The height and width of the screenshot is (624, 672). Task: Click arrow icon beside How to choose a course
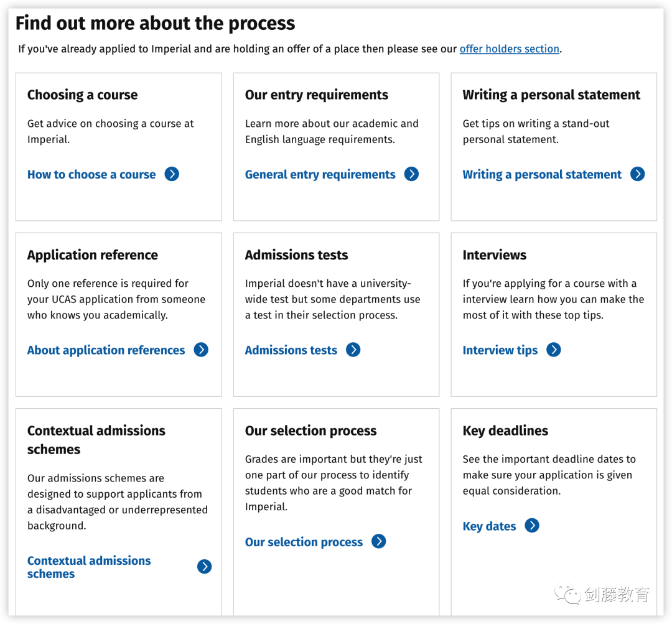(172, 174)
